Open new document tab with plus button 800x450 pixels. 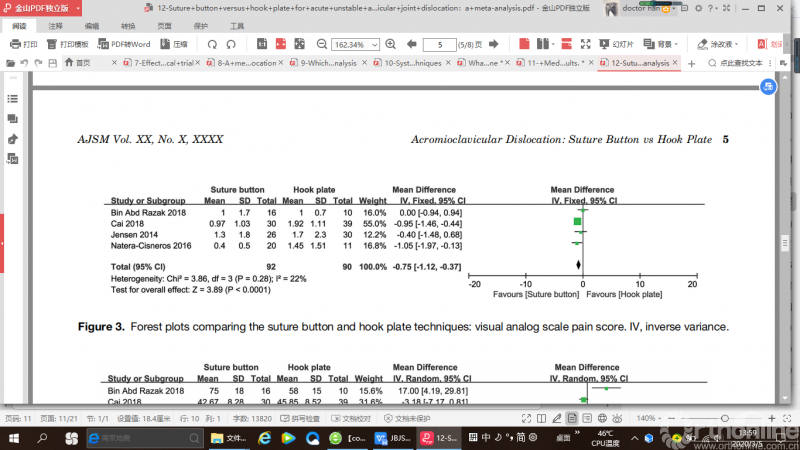[691, 63]
